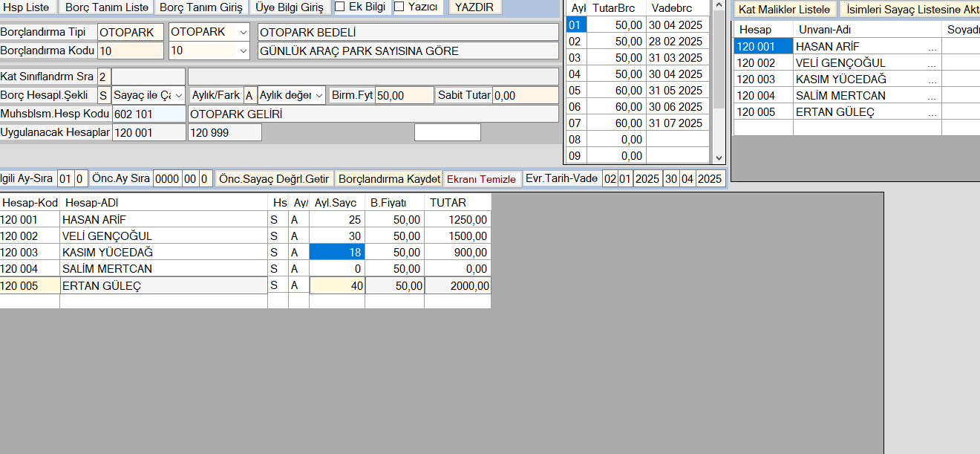Image resolution: width=980 pixels, height=454 pixels.
Task: Click vade date 28 02 2025
Action: (676, 42)
